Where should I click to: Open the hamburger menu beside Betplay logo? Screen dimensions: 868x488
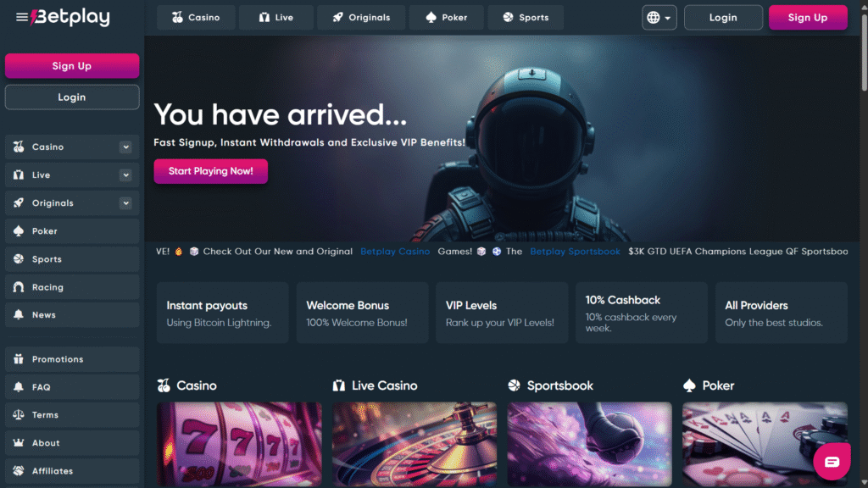pyautogui.click(x=21, y=18)
